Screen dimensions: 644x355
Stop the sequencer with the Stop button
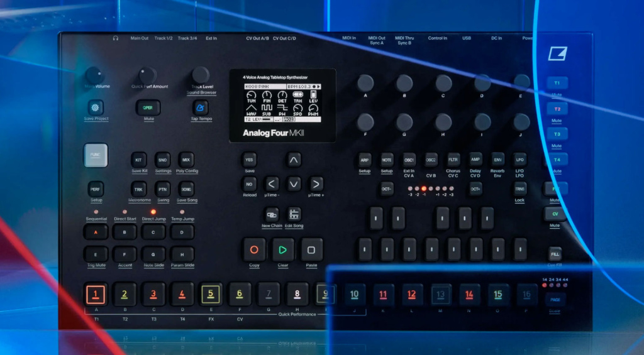(x=311, y=250)
